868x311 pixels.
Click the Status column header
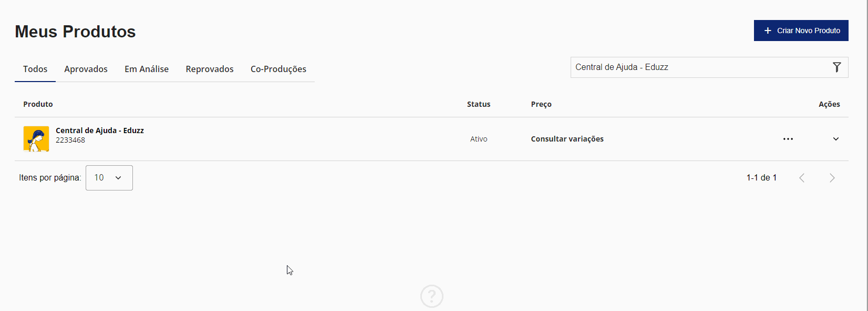click(x=478, y=104)
